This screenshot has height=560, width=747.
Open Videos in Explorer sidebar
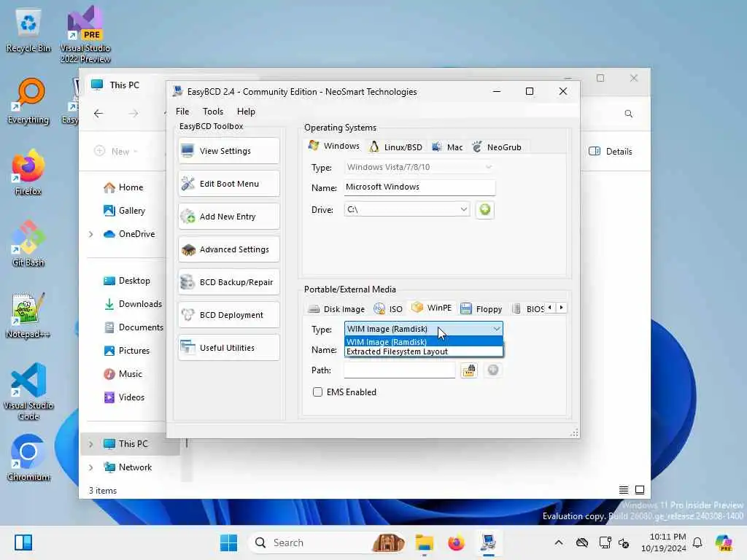pyautogui.click(x=124, y=397)
